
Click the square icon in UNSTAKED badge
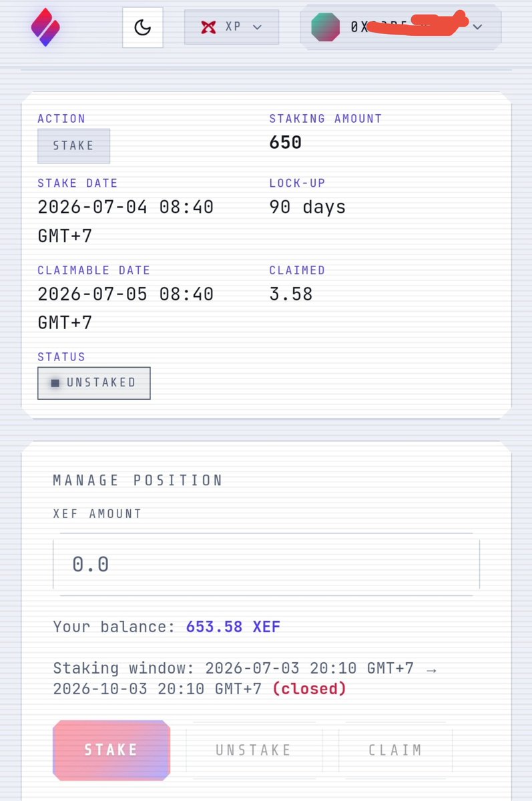click(x=55, y=383)
